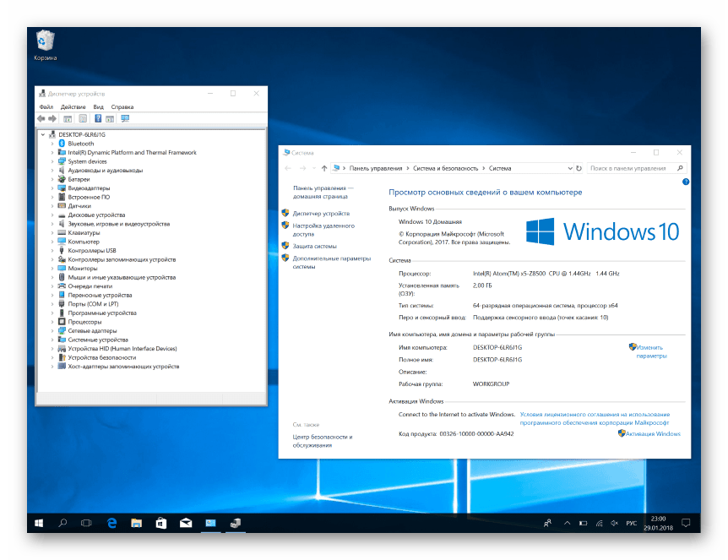This screenshot has width=728, height=560.
Task: Click Изменить параметры link
Action: (651, 351)
